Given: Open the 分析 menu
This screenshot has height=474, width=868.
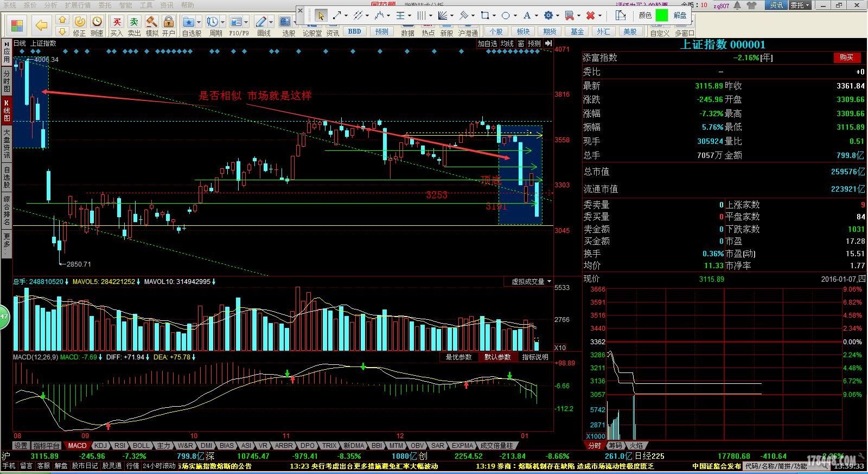Looking at the screenshot, I should [x=50, y=5].
